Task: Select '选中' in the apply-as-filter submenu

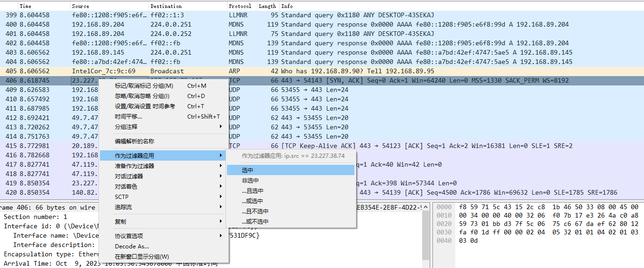Action: (248, 170)
